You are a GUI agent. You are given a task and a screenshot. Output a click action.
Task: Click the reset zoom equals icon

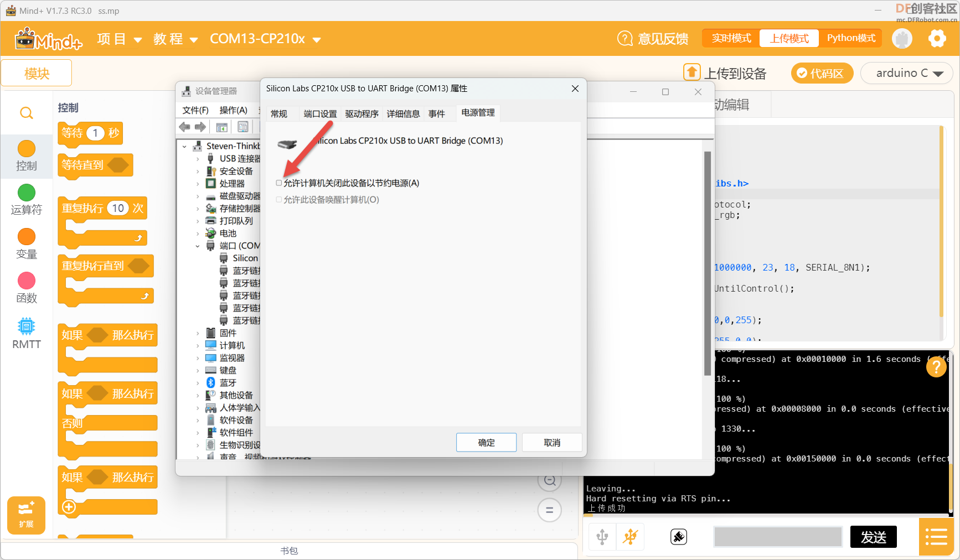(550, 510)
